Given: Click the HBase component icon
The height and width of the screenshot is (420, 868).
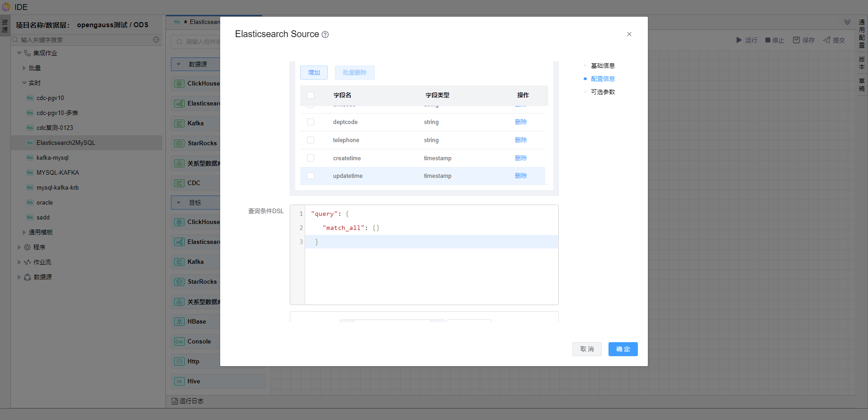Looking at the screenshot, I should [179, 322].
